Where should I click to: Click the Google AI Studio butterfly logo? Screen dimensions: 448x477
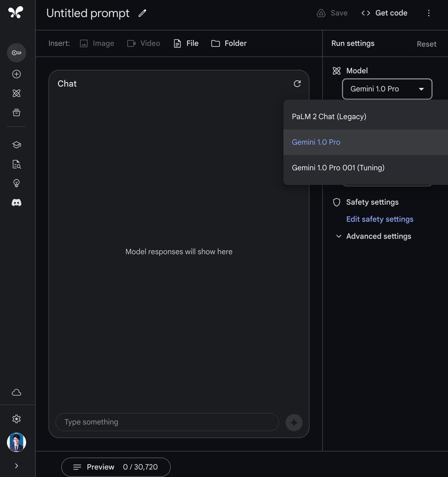point(16,12)
